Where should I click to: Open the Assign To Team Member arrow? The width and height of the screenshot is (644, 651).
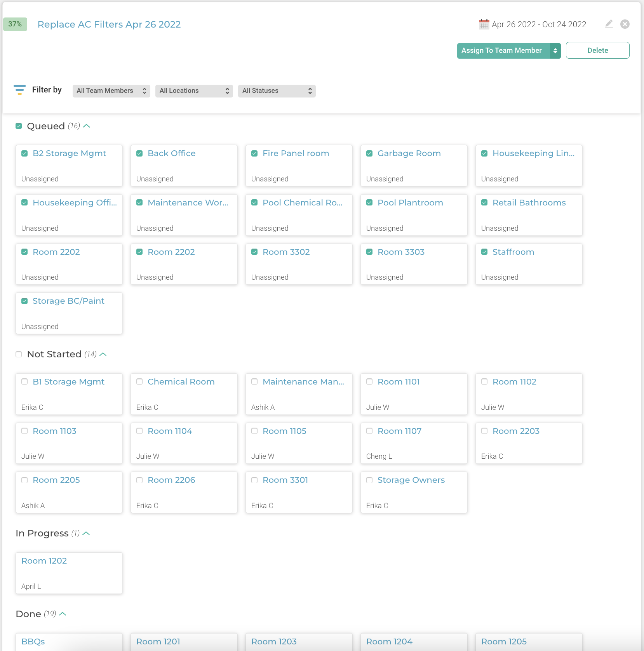tap(555, 50)
